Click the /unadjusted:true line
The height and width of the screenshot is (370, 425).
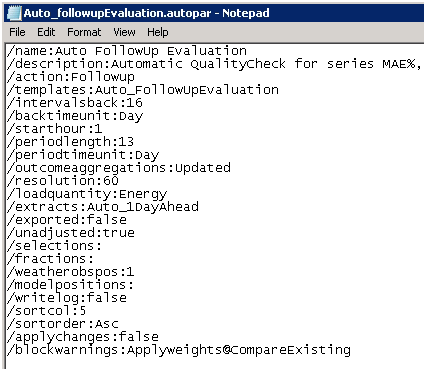click(x=71, y=233)
